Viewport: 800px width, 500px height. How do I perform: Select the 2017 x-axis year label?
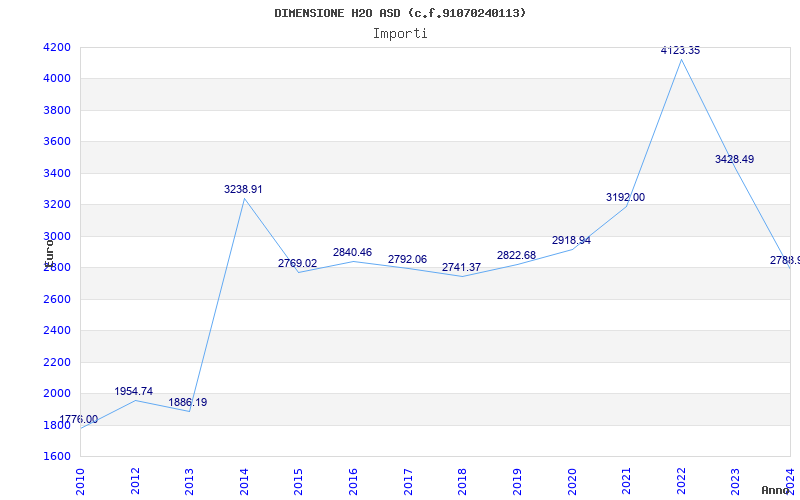coord(408,481)
